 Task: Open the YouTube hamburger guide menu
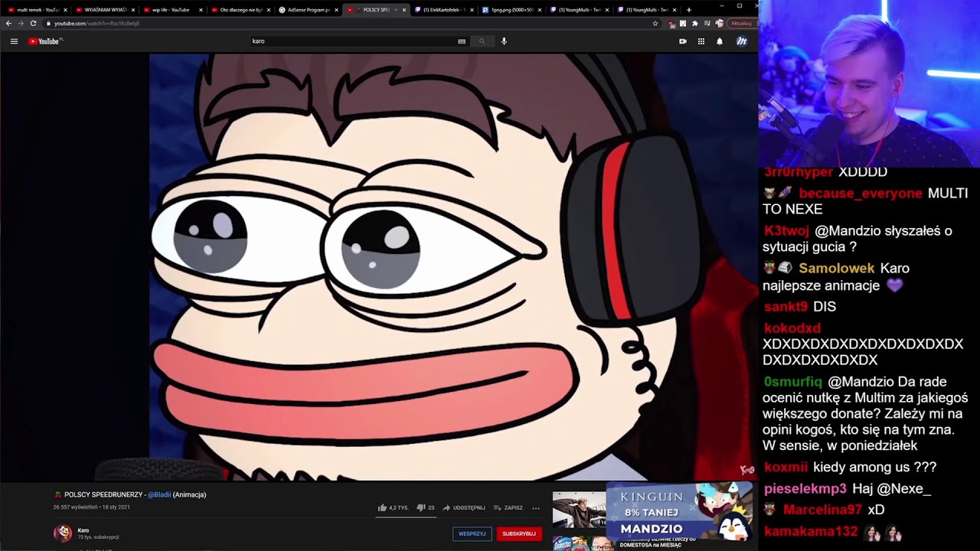(x=14, y=41)
